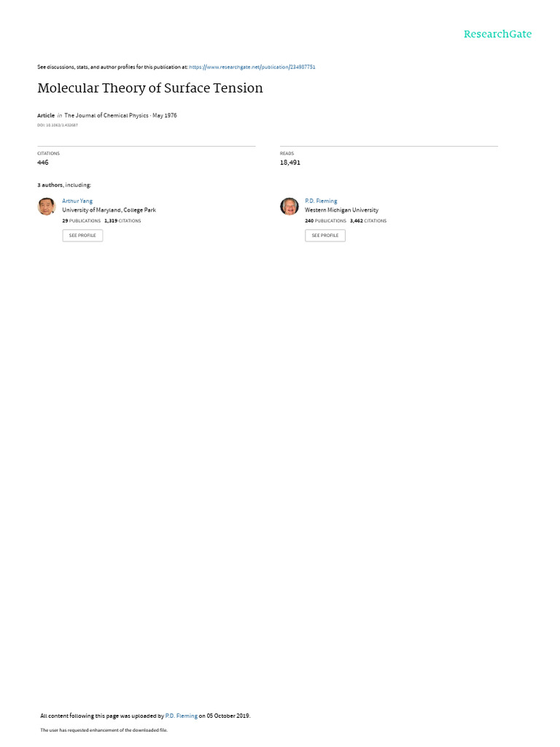The image size is (560, 747).
Task: Click SEE PROFILE button under P.D. Fleming
Action: [325, 236]
